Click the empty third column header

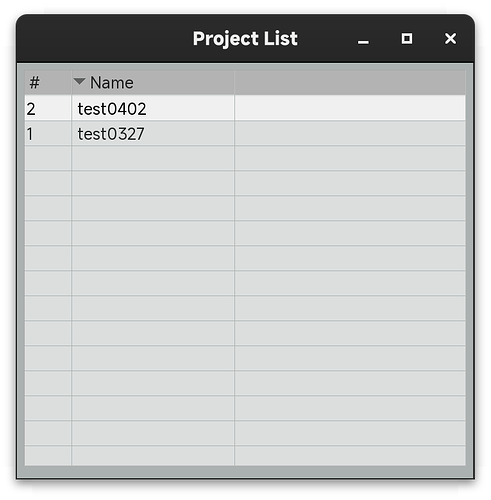350,82
